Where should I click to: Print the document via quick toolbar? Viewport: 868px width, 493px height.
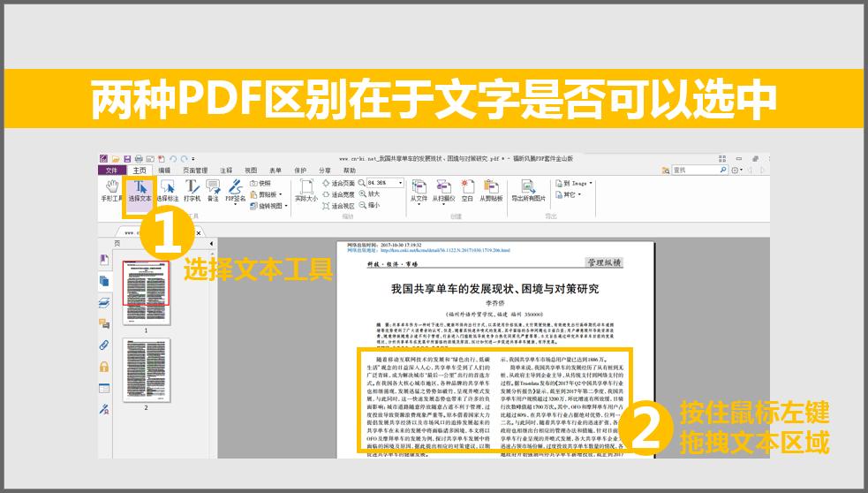(139, 159)
